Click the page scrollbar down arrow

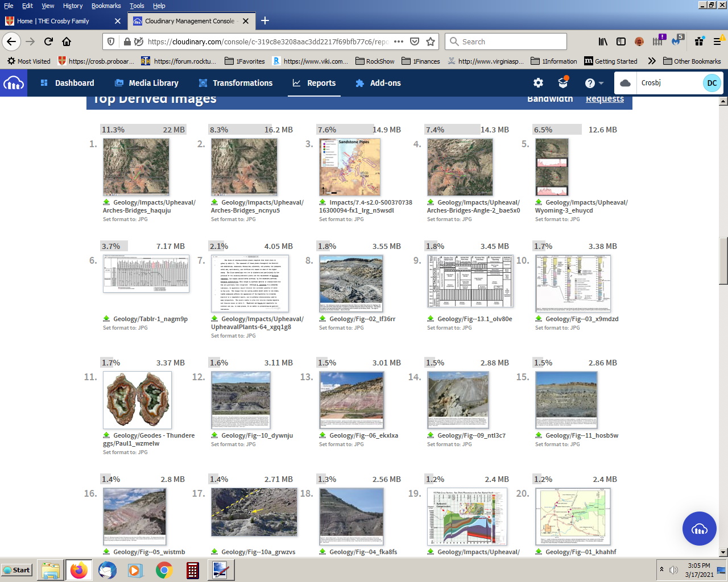click(723, 552)
